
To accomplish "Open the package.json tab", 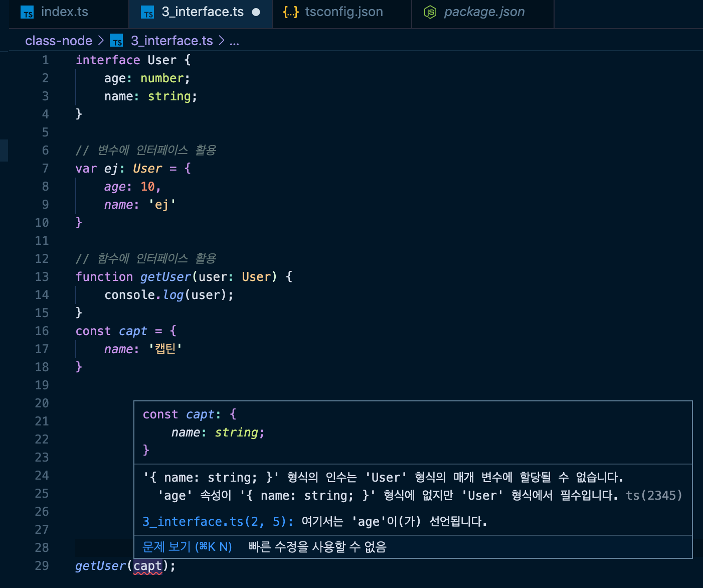I will (482, 13).
